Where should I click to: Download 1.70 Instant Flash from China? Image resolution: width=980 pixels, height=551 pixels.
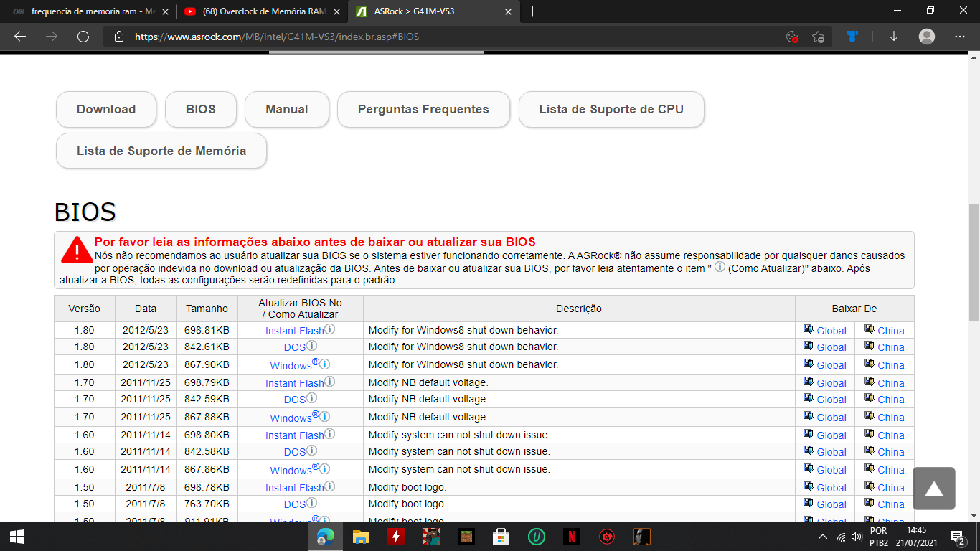(891, 383)
